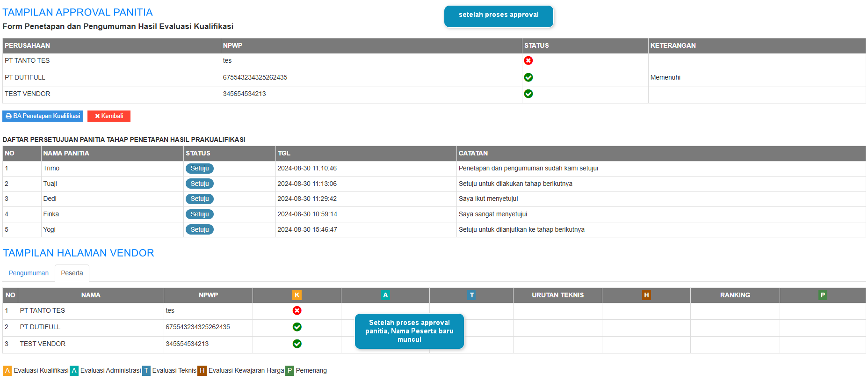
Task: Click Yogi's Setuju status badge
Action: coord(200,229)
